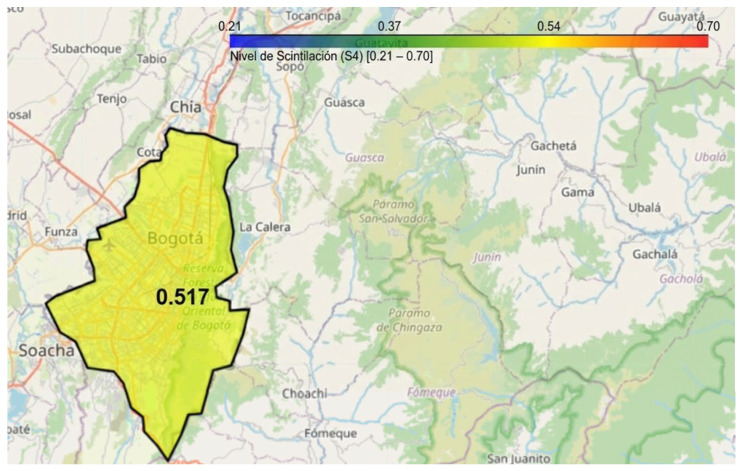Screen dimensions: 743x471
Task: Click the Páramo de Chingaza label
Action: pos(409,320)
